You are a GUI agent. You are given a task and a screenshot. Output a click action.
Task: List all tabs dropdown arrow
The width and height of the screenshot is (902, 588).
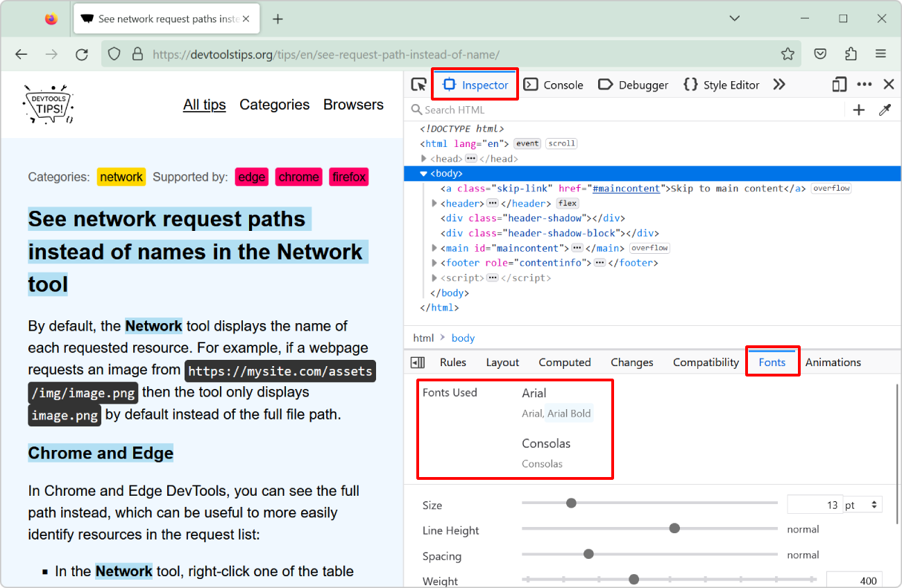coord(735,19)
